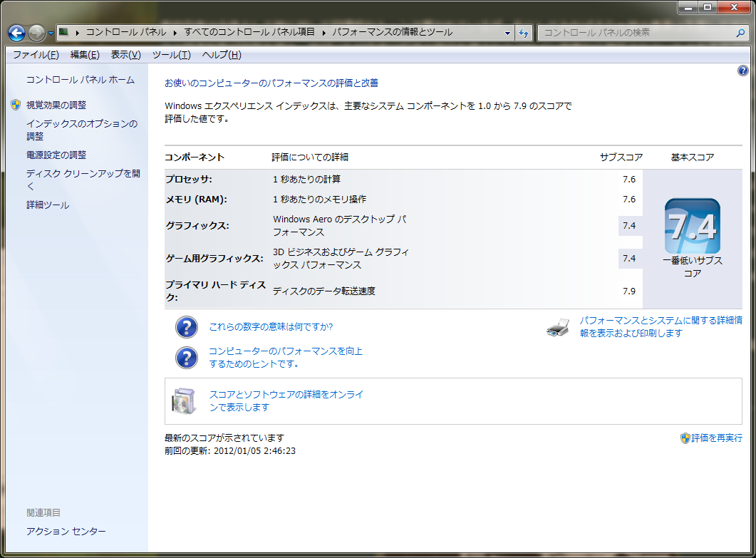Refresh the page with the refresh icon
Viewport: 756px width, 558px height.
524,33
